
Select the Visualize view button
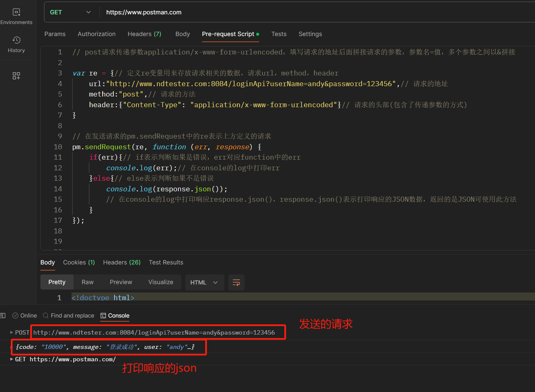(x=161, y=282)
